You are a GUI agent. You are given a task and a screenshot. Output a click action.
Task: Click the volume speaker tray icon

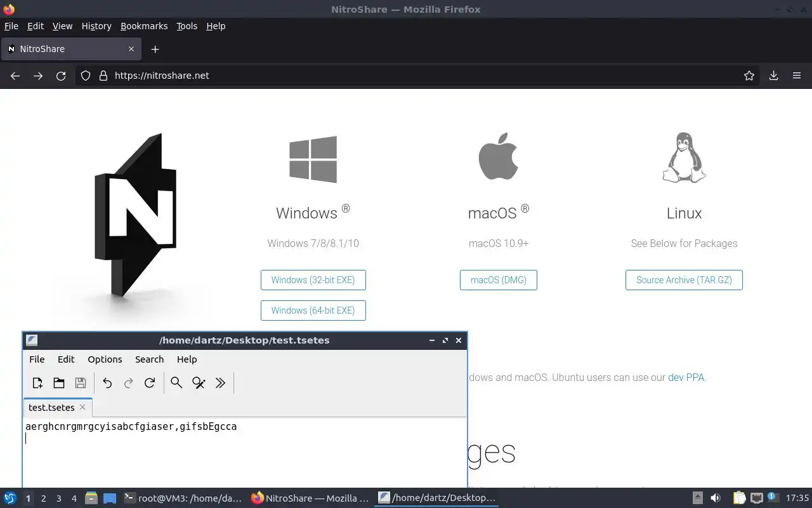pyautogui.click(x=716, y=498)
